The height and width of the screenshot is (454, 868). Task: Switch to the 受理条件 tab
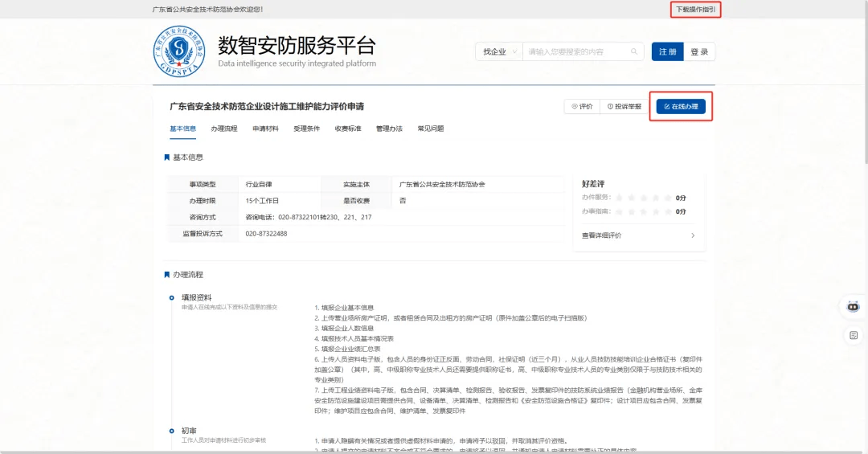(307, 129)
